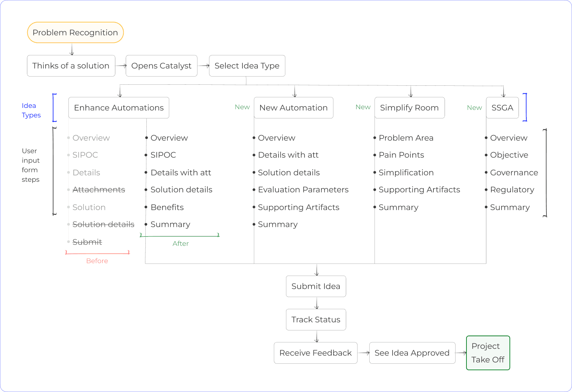Select the Track Status box
This screenshot has width=572, height=392.
[x=316, y=320]
